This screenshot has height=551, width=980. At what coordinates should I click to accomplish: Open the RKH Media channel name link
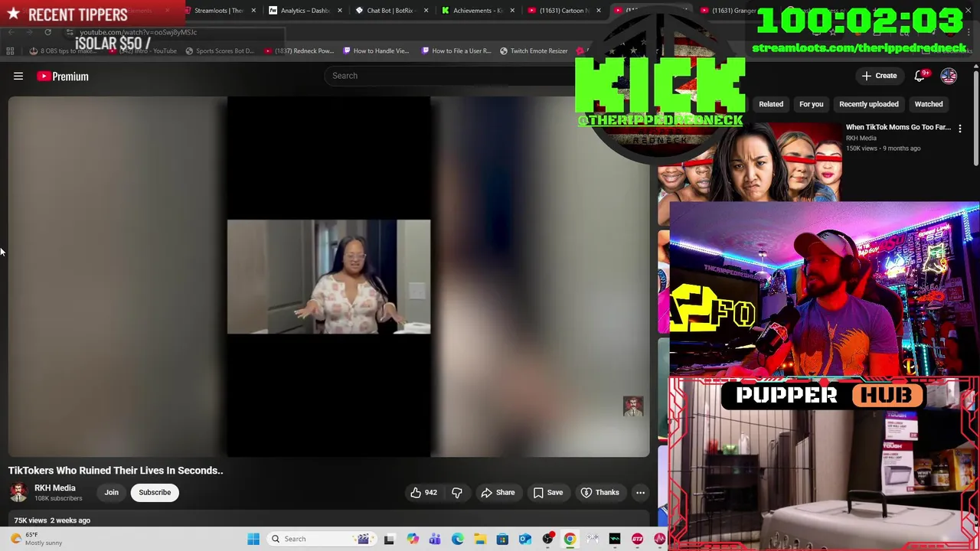[55, 487]
